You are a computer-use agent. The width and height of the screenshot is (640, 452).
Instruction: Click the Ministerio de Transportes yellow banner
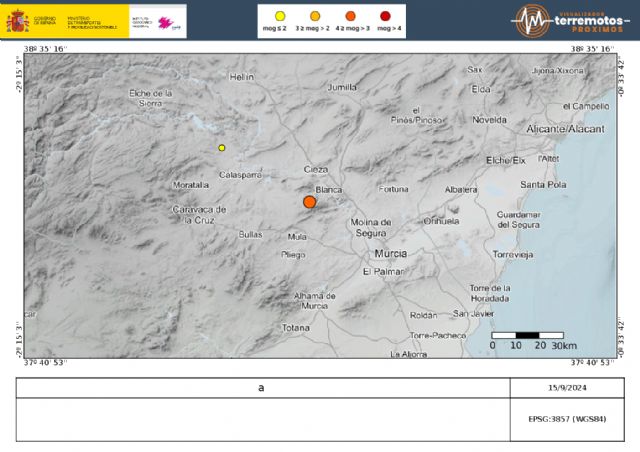tap(80, 21)
